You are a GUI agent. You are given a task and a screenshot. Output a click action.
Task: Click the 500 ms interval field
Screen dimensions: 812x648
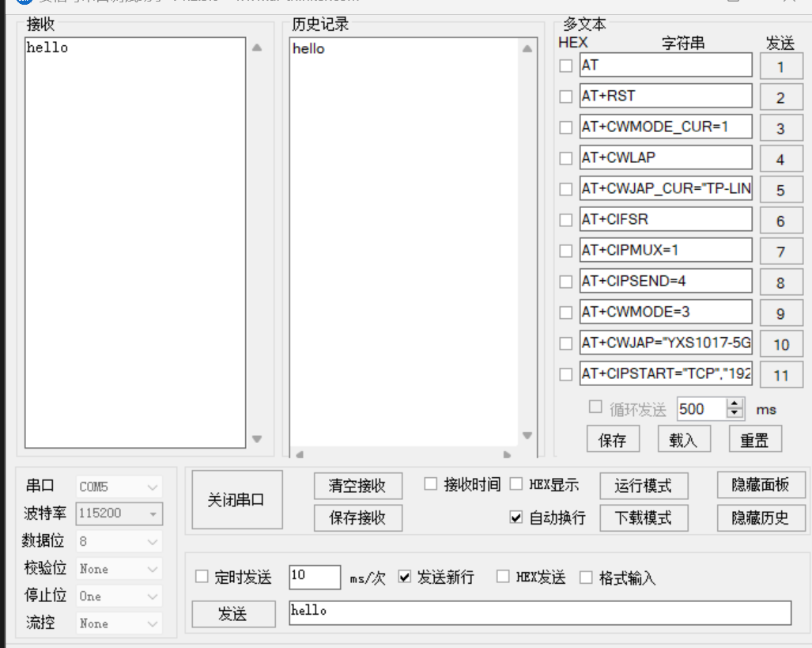701,409
